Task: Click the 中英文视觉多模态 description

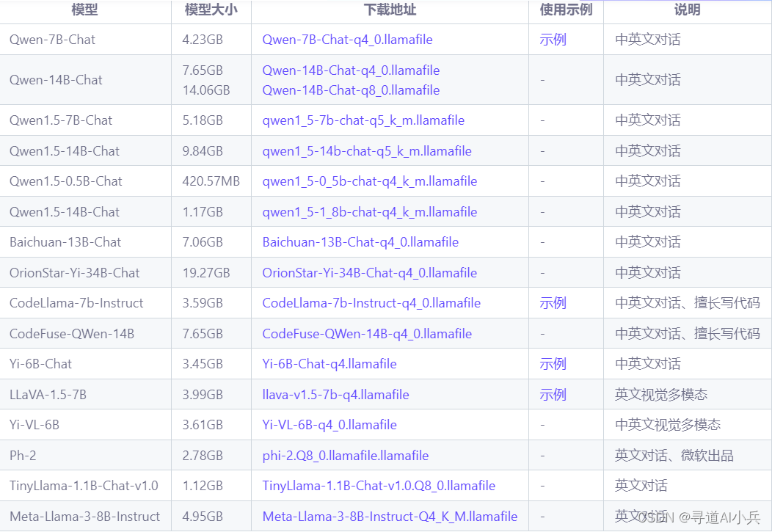Action: (668, 425)
